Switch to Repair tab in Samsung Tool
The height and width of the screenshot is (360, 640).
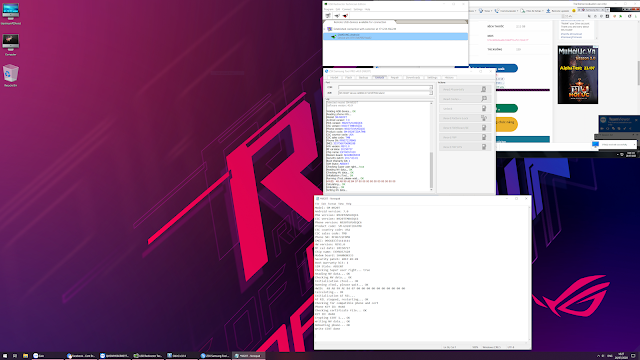tap(394, 78)
